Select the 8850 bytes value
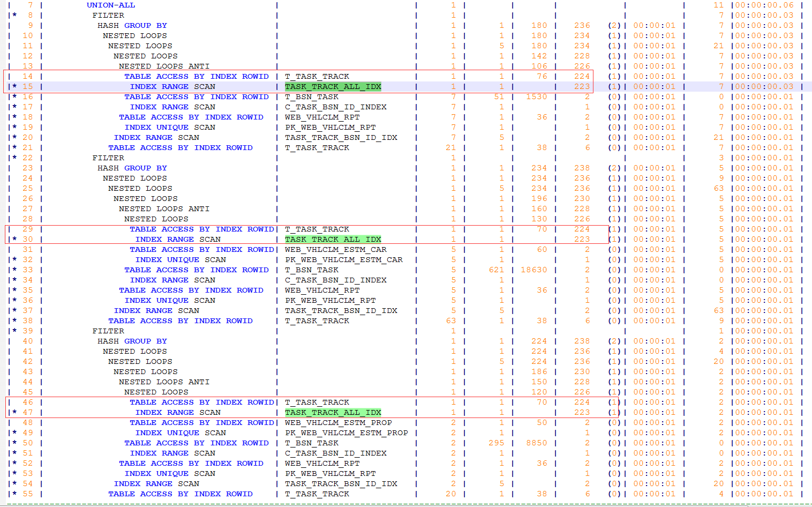The image size is (812, 507). [536, 443]
